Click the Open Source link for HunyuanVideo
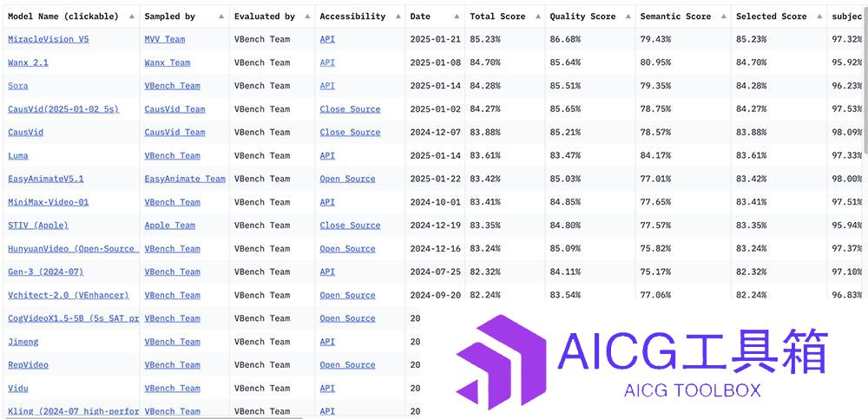Viewport: 868px width, 419px height. coord(348,248)
